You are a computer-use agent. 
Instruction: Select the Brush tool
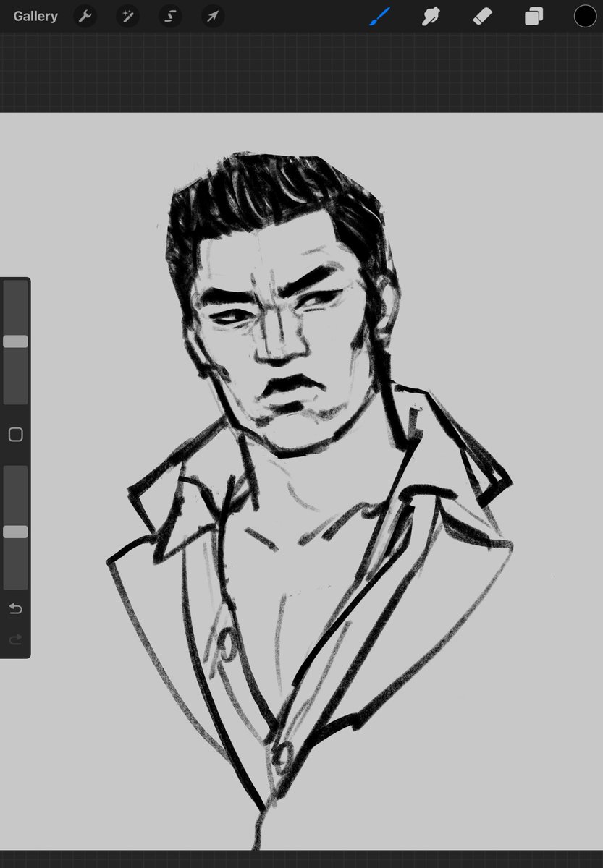click(380, 16)
